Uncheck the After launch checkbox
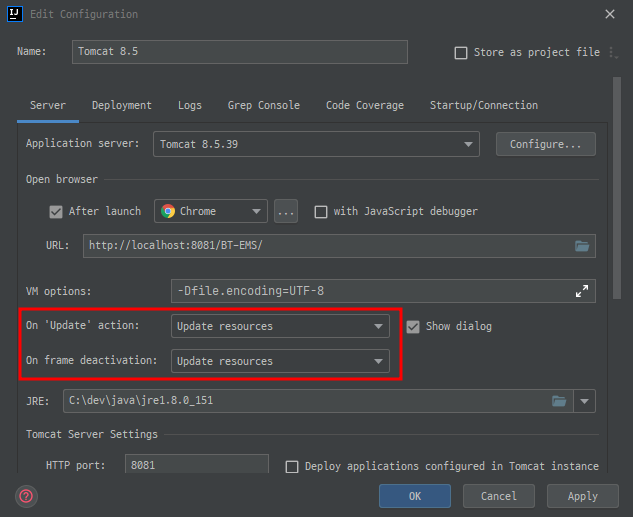The width and height of the screenshot is (633, 517). pos(56,211)
